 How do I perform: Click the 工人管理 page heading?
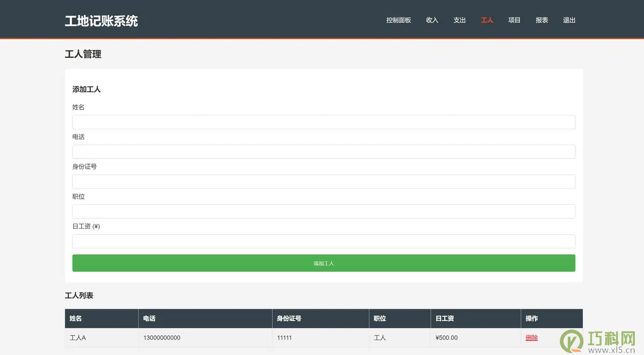pyautogui.click(x=83, y=54)
